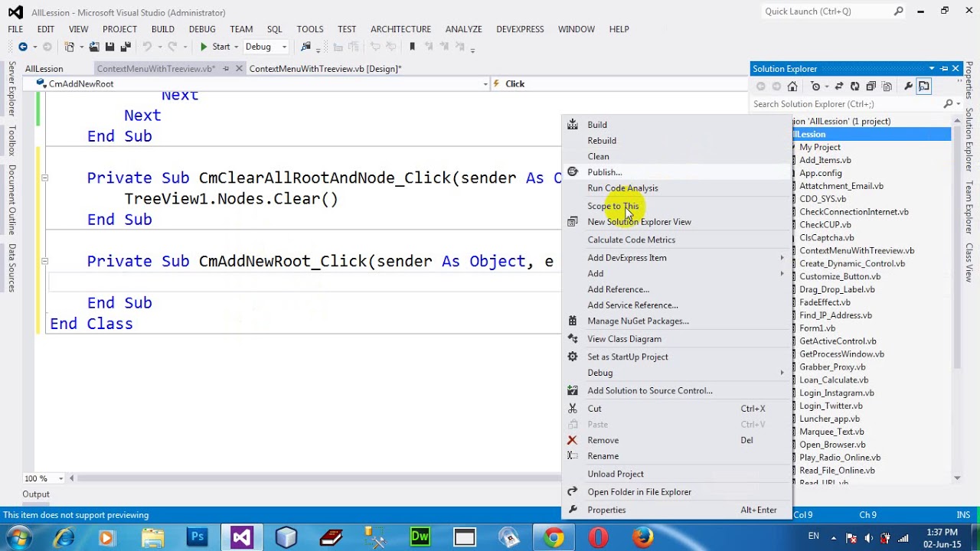This screenshot has width=980, height=551.
Task: Click the Save All toolbar icon
Action: [x=126, y=47]
